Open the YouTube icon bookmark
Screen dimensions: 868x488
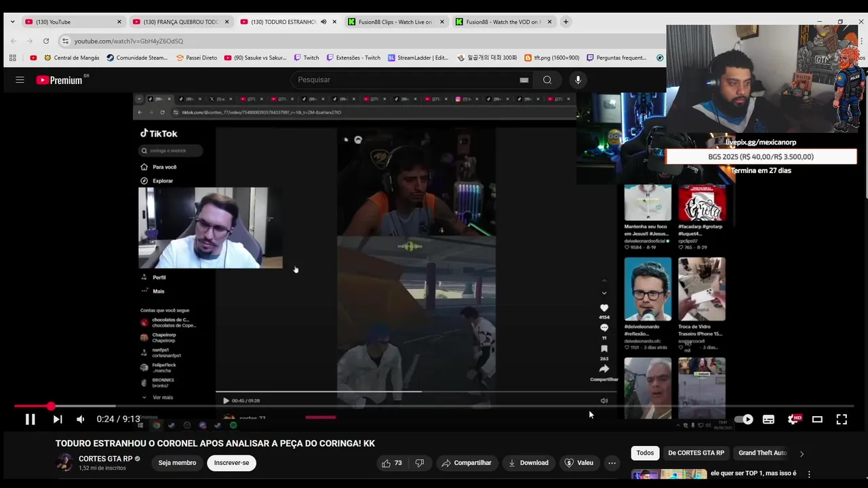(33, 58)
